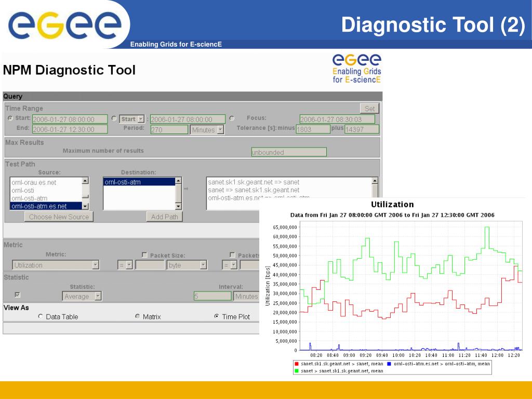
Task: Select the Data Table view option
Action: pyautogui.click(x=41, y=316)
